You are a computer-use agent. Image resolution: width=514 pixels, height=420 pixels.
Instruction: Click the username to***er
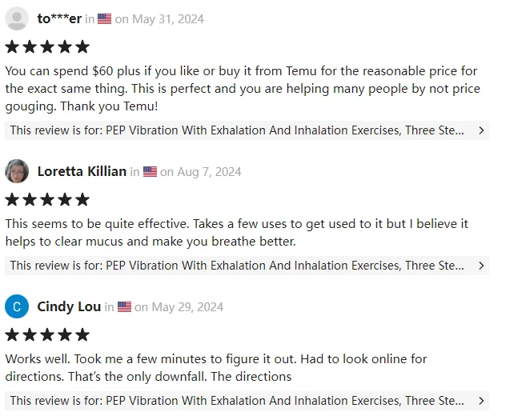(x=59, y=18)
